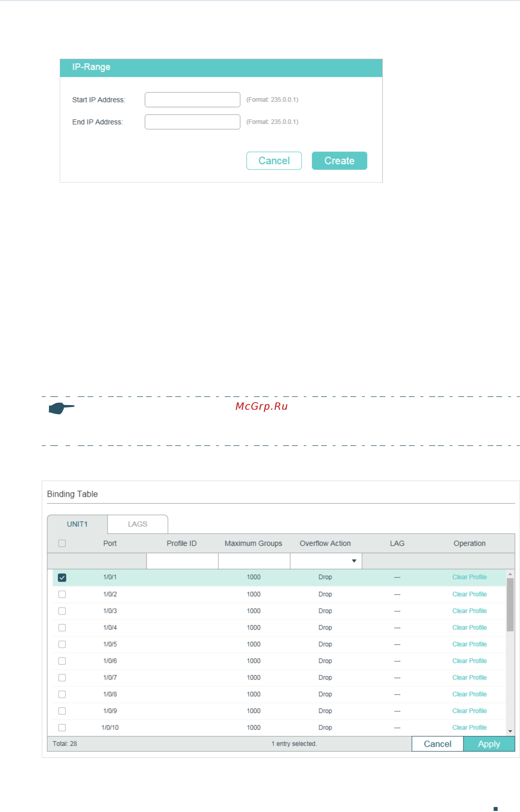Click the Start IP Address field
520x812 pixels.
click(193, 100)
